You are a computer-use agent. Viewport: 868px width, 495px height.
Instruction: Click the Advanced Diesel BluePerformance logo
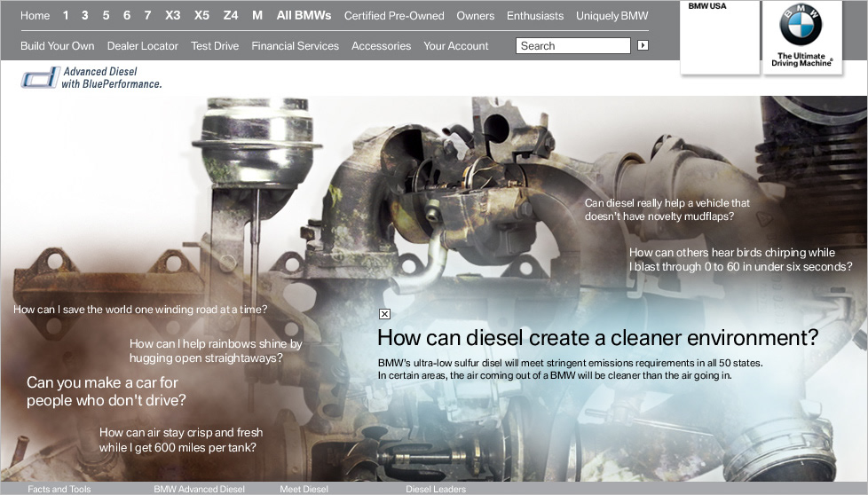point(91,78)
